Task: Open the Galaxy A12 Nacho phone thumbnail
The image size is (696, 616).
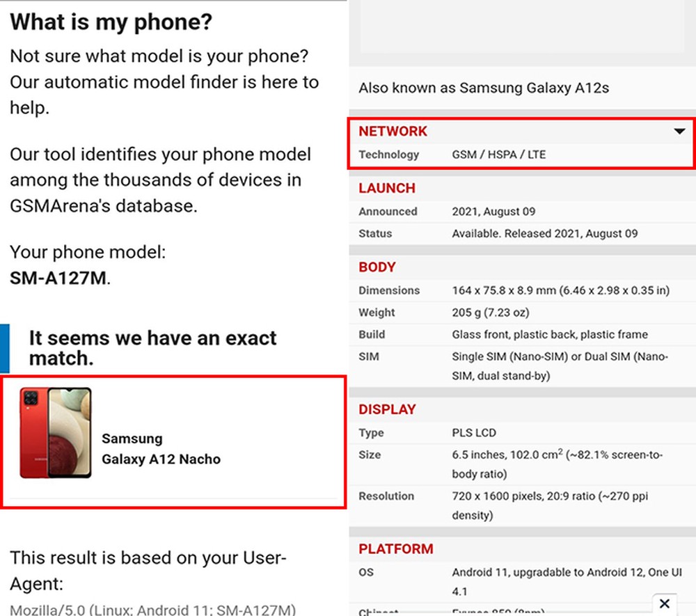Action: [x=56, y=433]
